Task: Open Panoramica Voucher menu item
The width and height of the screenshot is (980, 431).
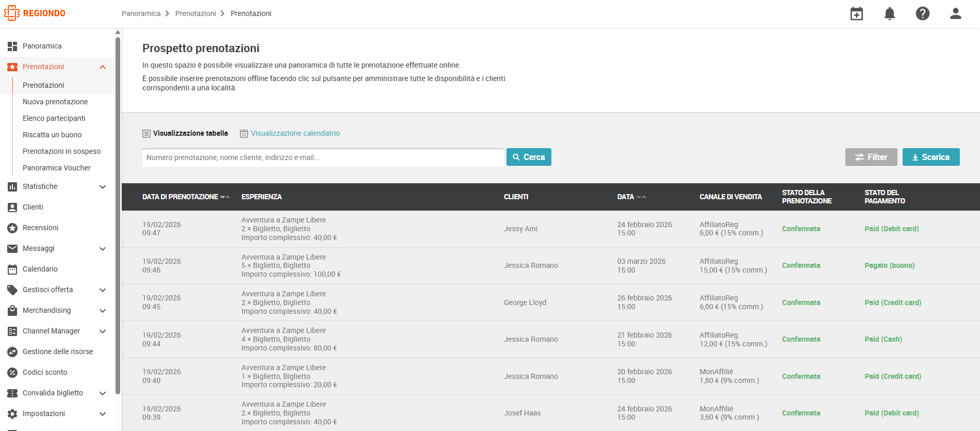Action: [x=57, y=168]
